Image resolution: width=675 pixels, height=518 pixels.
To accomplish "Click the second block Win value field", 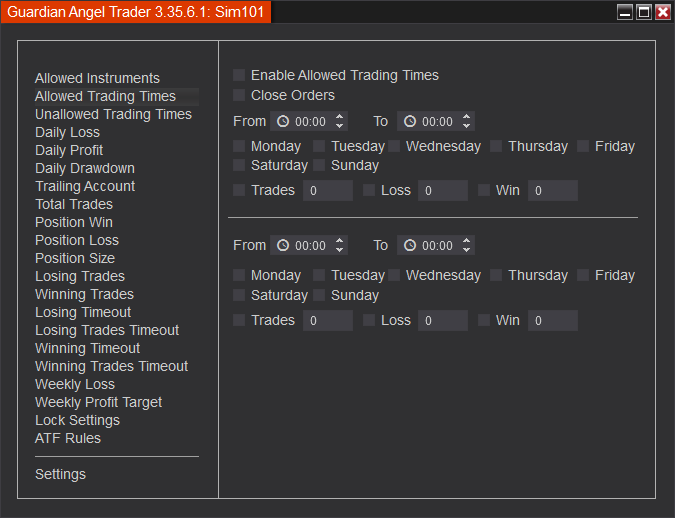I will 553,320.
